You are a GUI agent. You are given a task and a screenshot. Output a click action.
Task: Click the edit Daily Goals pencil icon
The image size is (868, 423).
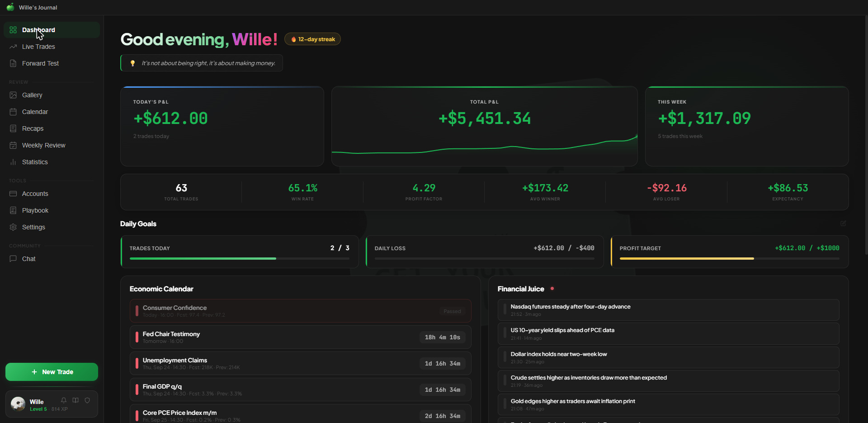click(843, 223)
